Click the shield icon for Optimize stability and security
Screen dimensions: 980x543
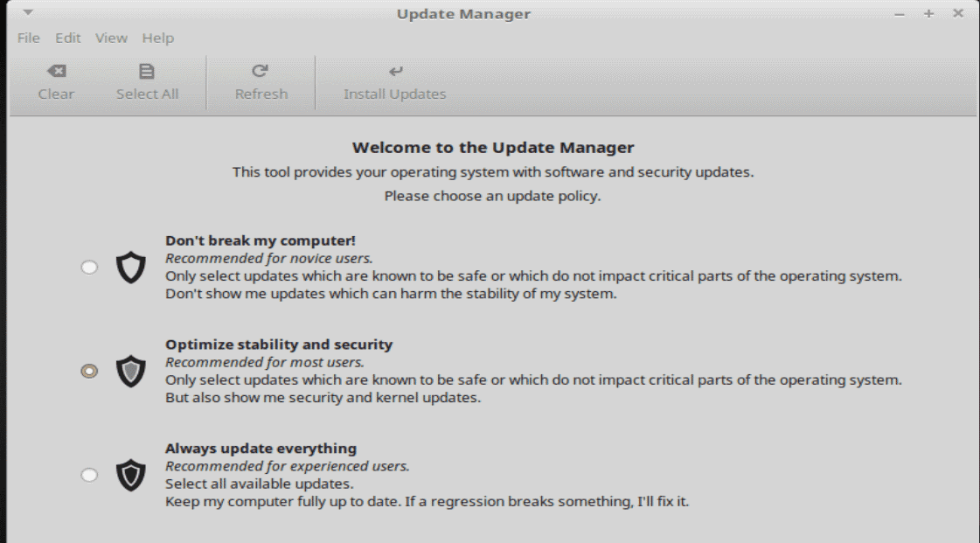point(130,371)
